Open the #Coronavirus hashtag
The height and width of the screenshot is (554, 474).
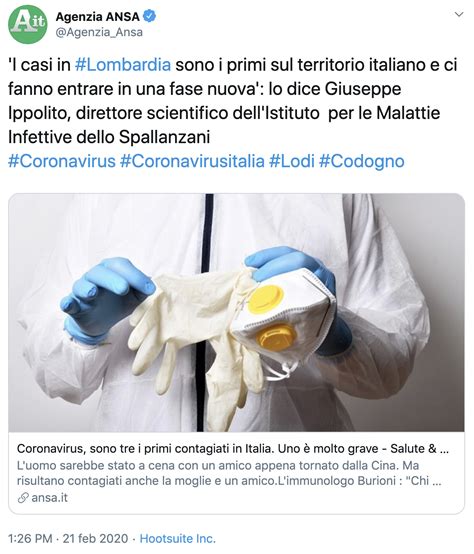62,161
